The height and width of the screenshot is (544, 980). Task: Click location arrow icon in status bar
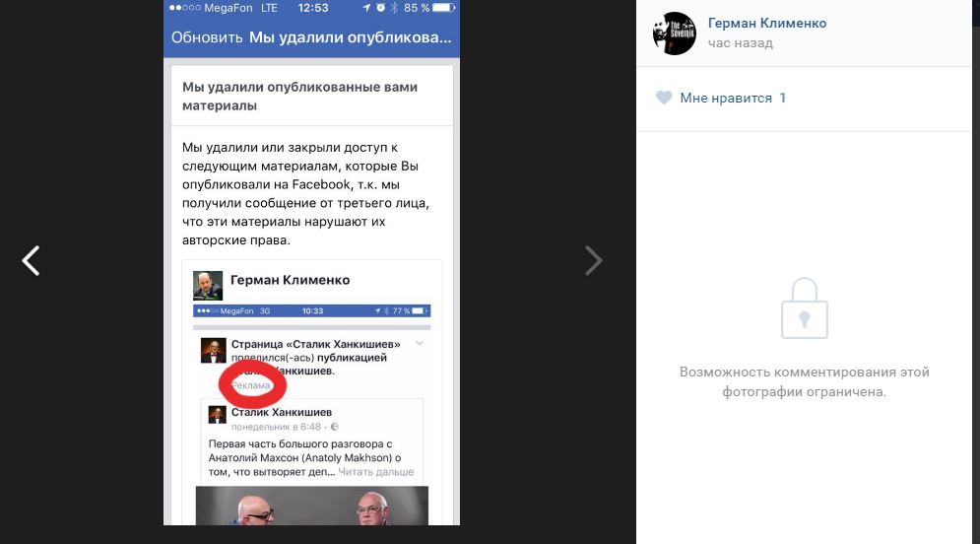pyautogui.click(x=366, y=8)
